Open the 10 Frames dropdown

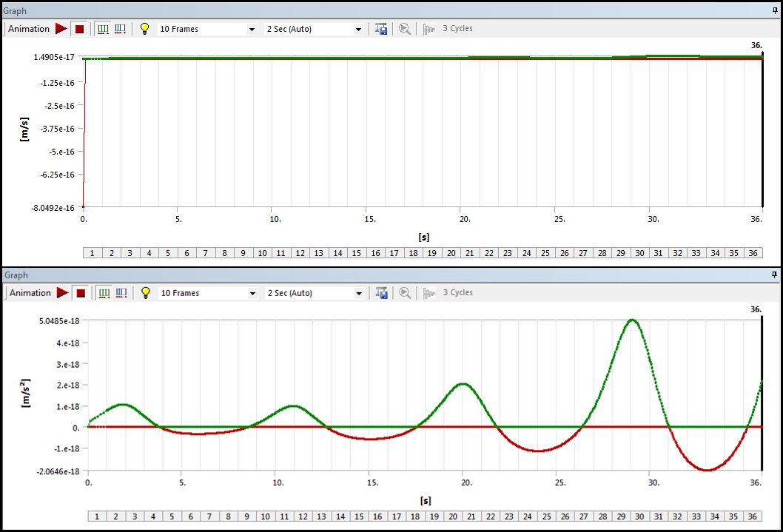coord(252,28)
